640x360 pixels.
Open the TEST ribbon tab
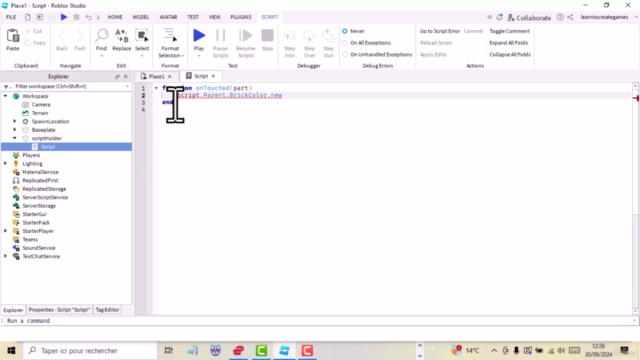tap(193, 17)
